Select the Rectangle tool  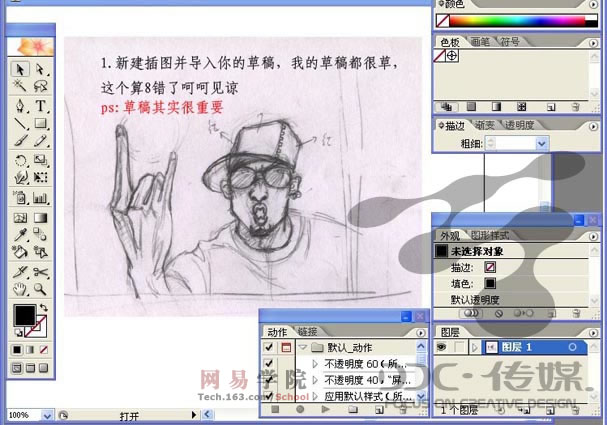(x=40, y=123)
